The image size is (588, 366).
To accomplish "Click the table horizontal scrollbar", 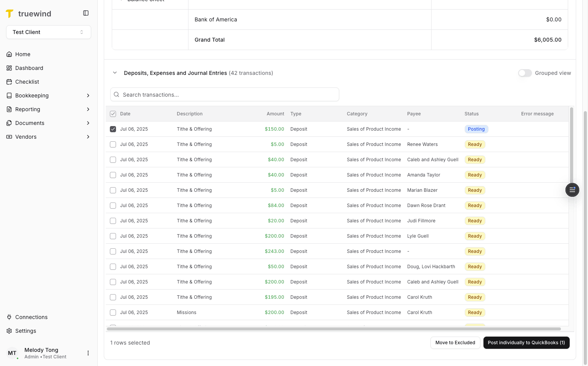I will (x=334, y=329).
